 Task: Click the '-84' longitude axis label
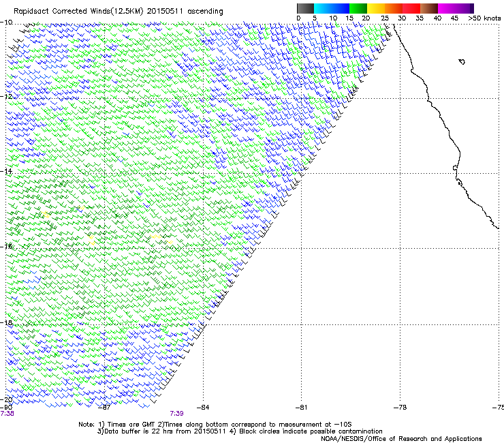pyautogui.click(x=203, y=408)
